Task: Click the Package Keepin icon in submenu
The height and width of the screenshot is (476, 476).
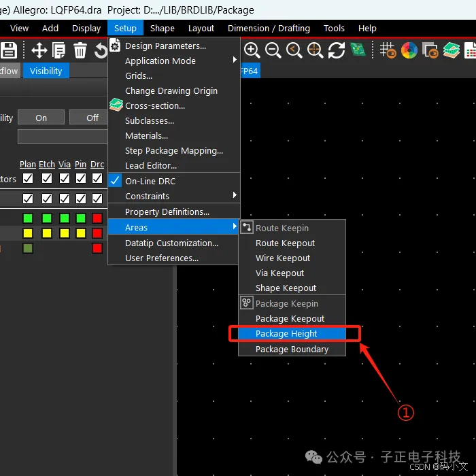Action: pyautogui.click(x=247, y=303)
